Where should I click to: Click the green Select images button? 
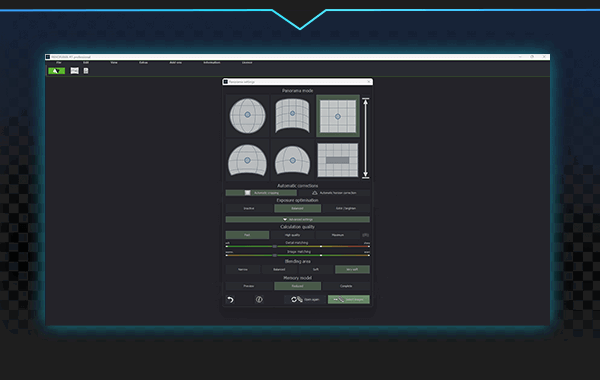(349, 299)
